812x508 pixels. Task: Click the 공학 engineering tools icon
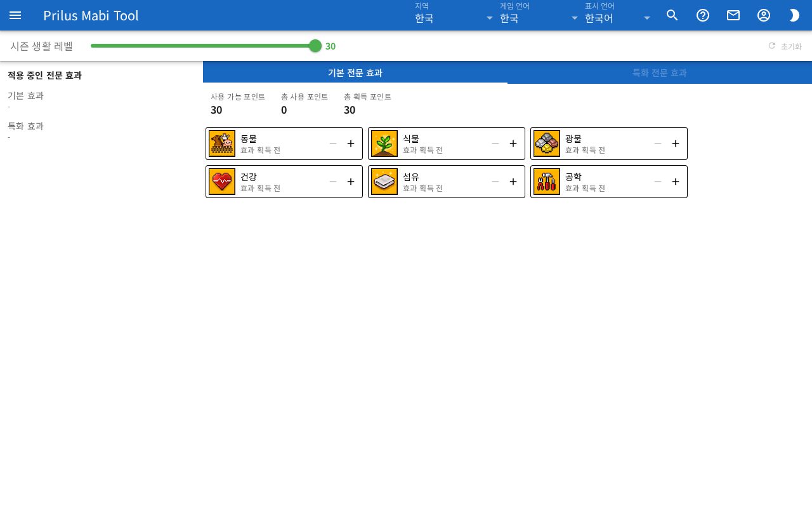click(547, 182)
